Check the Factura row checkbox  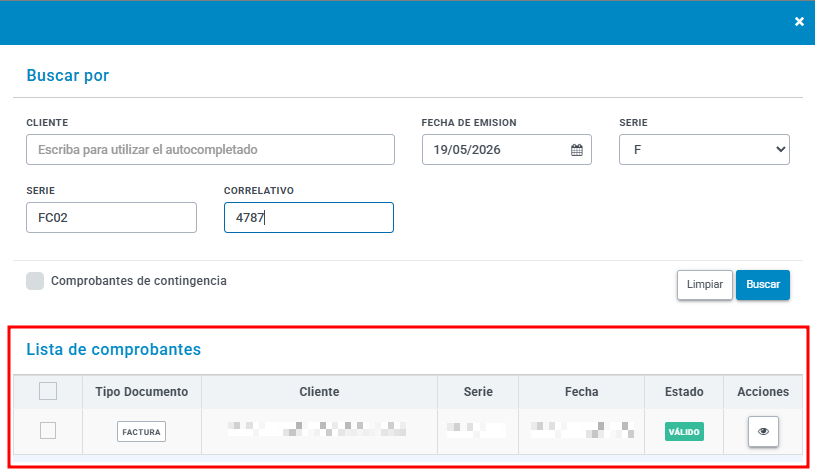click(48, 431)
